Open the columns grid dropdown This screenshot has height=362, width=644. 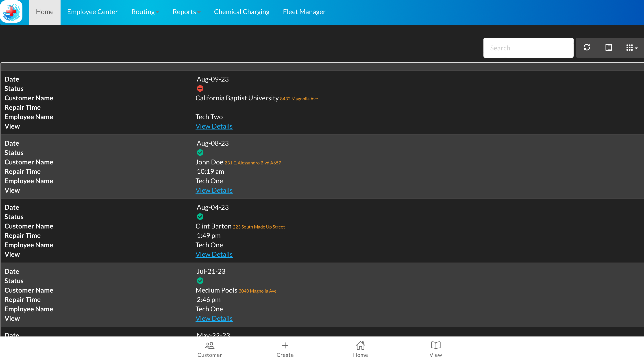click(x=631, y=47)
